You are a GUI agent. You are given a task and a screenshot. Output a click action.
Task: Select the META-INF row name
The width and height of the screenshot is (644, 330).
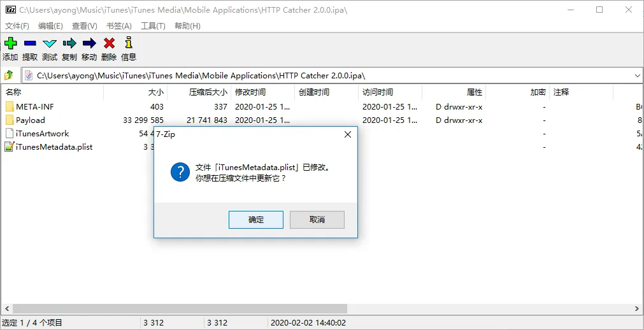tap(35, 107)
